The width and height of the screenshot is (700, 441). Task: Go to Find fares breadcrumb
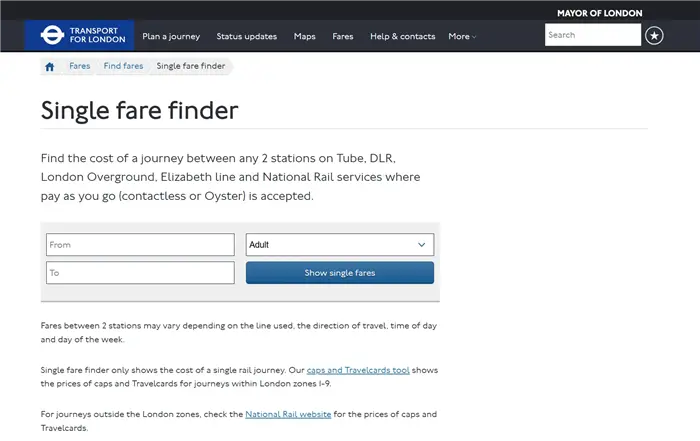click(123, 66)
